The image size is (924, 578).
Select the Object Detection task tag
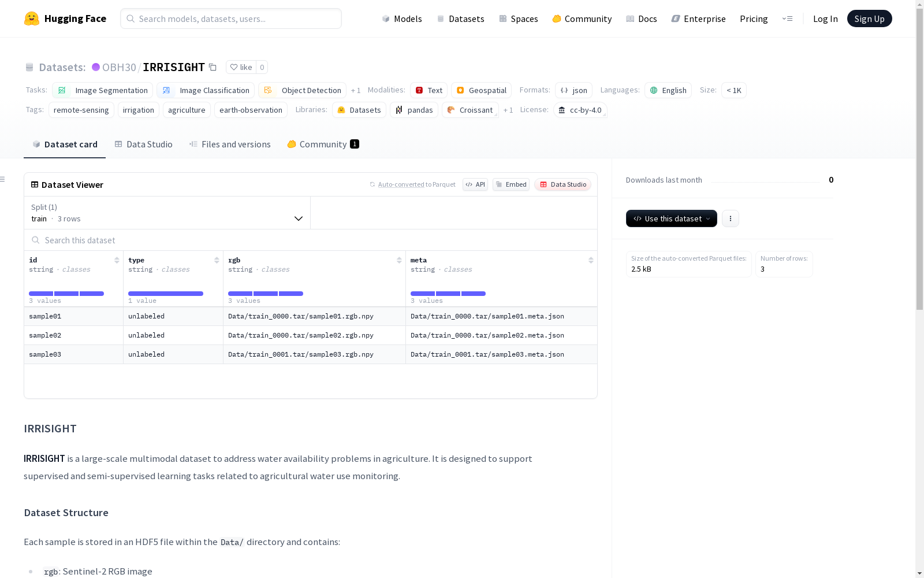click(303, 90)
